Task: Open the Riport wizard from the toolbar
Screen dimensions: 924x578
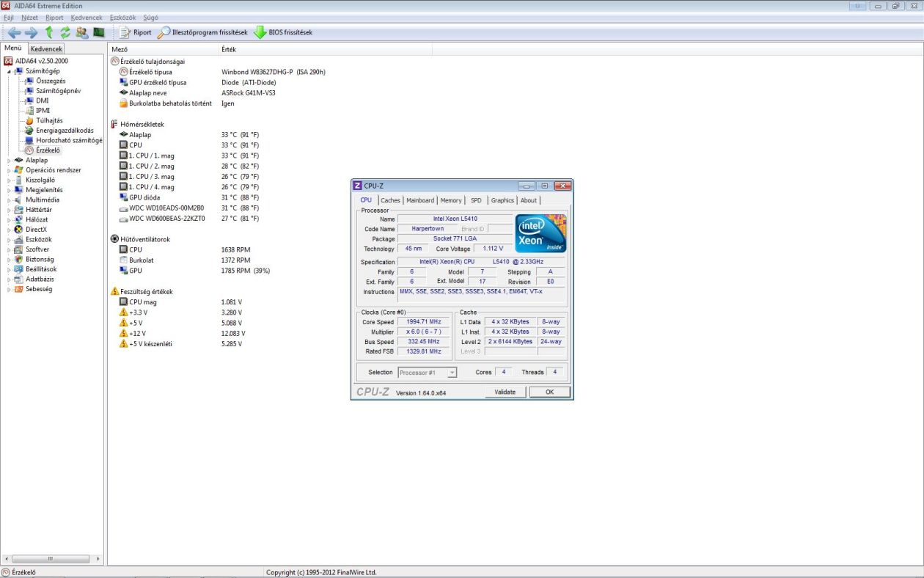Action: [x=136, y=32]
